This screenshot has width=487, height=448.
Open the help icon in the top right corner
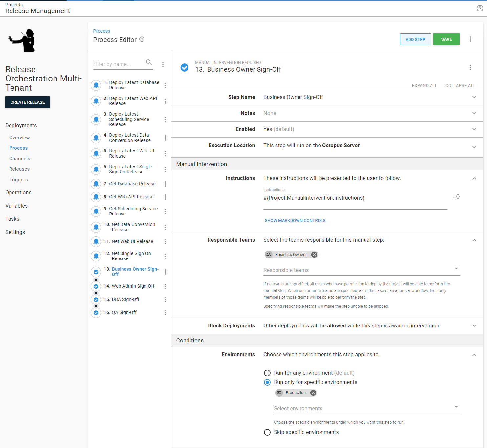(480, 8)
